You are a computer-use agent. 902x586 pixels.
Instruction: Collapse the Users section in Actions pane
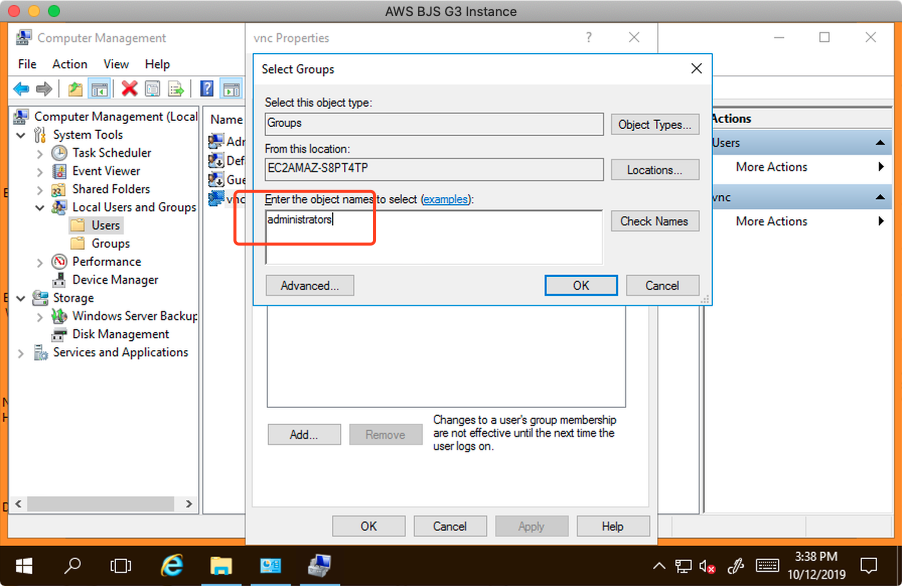coord(880,143)
